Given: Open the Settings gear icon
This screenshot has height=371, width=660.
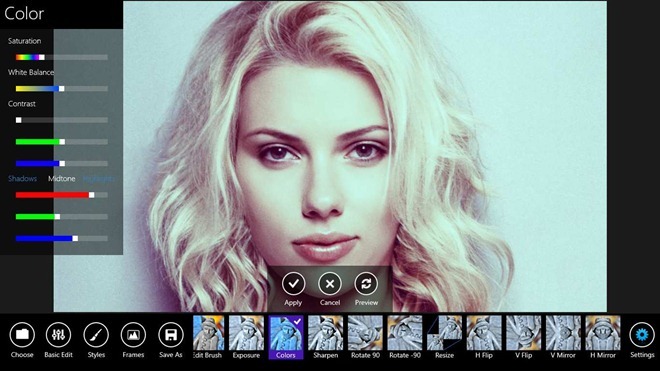Looking at the screenshot, I should pos(642,335).
